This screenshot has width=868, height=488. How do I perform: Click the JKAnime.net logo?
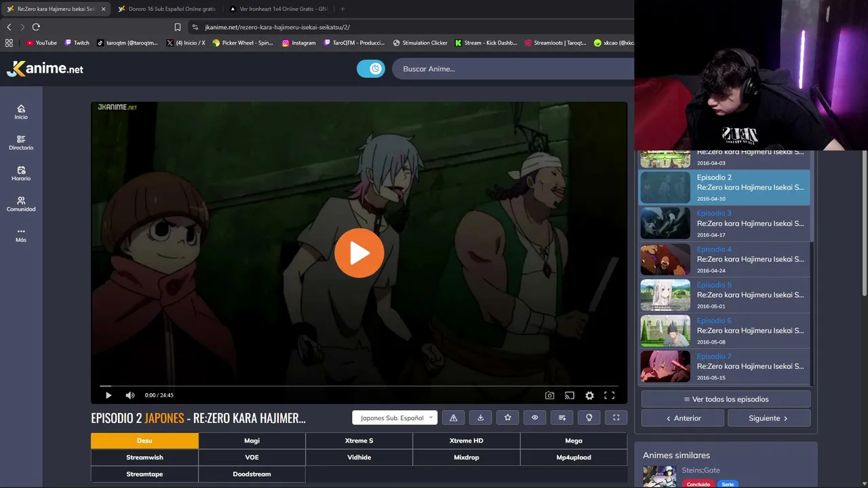click(x=45, y=68)
